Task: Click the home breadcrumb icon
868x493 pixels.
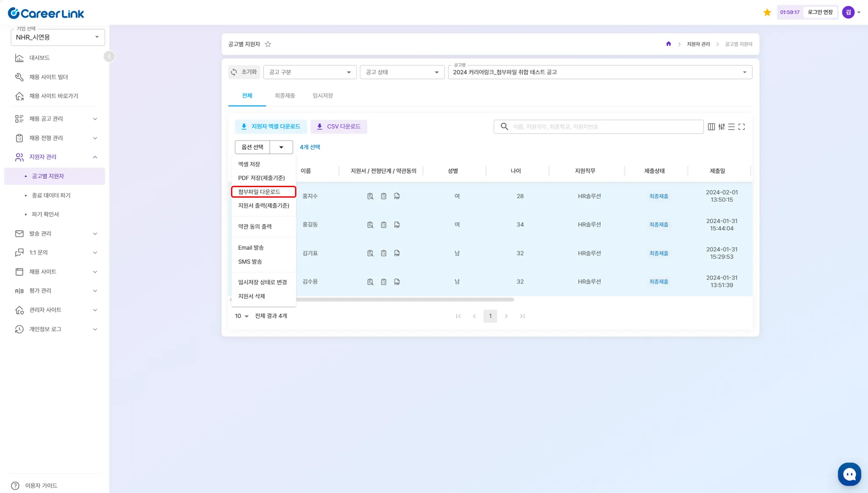Action: pos(668,44)
